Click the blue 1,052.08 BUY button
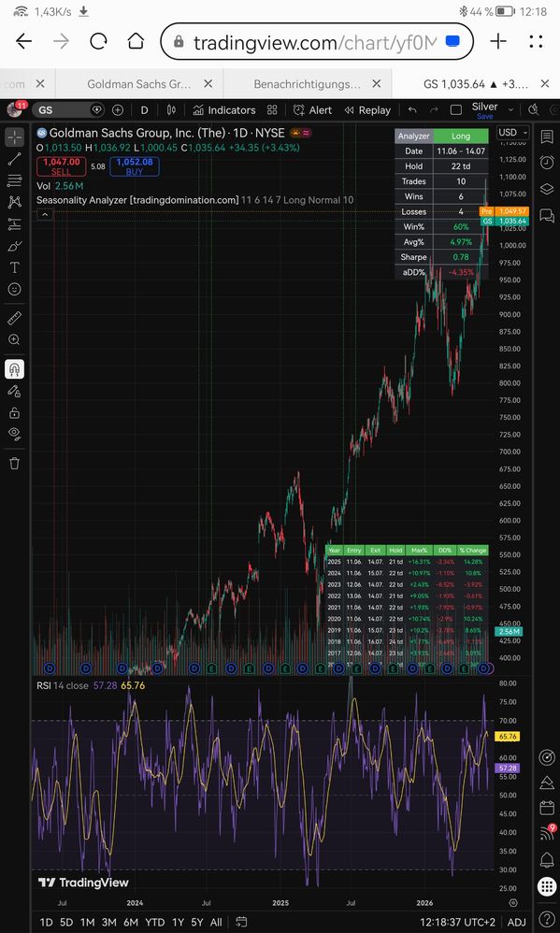 (135, 166)
